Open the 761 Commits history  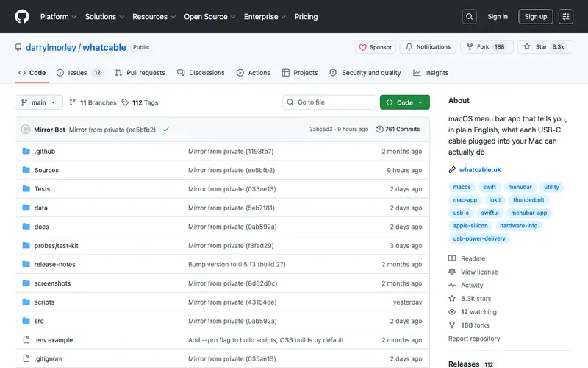tap(398, 130)
